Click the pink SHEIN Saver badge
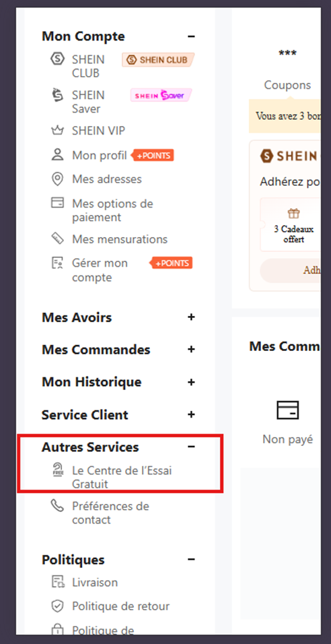 161,95
